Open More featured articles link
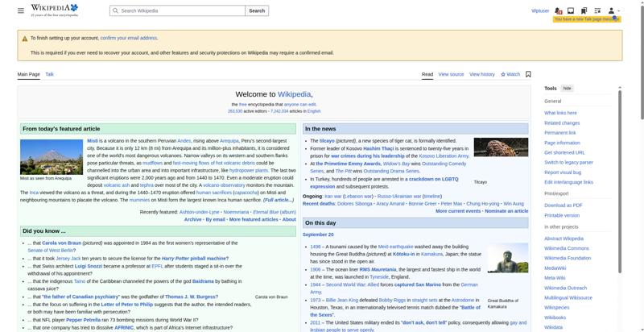Screen dimensions: 644x332 [x=254, y=219]
